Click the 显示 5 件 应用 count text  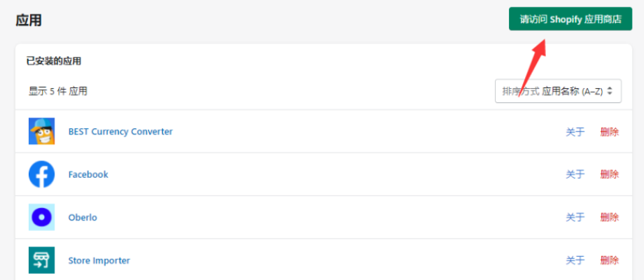pyautogui.click(x=58, y=91)
